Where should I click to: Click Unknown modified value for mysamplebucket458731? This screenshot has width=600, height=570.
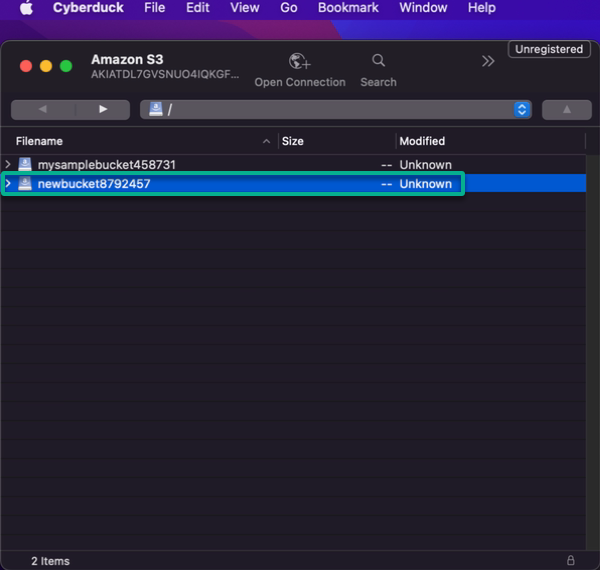point(426,165)
